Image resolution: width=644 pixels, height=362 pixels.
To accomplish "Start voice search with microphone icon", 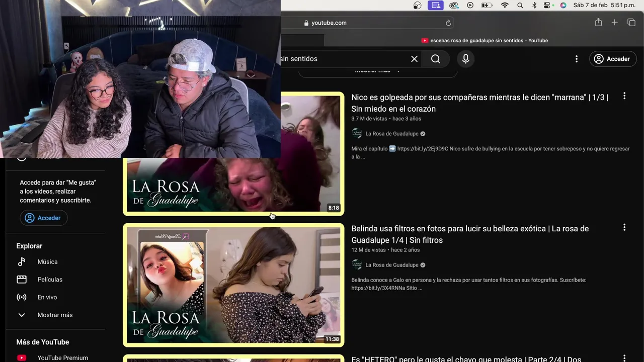I will [x=465, y=59].
